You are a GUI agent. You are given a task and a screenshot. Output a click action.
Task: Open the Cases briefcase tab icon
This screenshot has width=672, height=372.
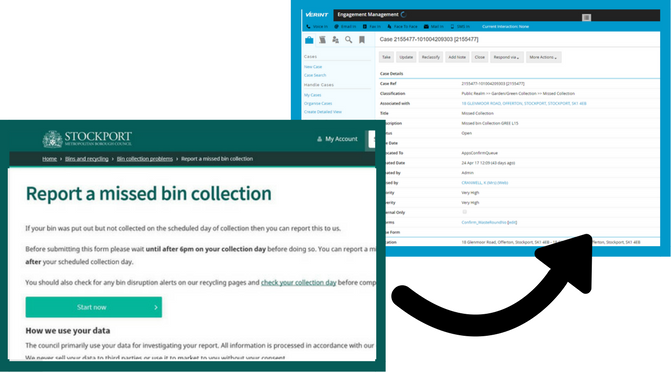309,40
